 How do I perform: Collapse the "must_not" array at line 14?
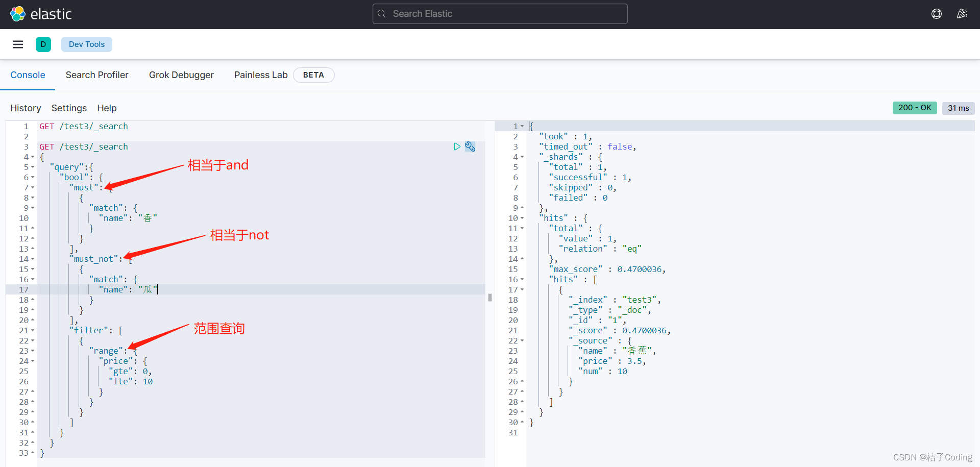(33, 259)
